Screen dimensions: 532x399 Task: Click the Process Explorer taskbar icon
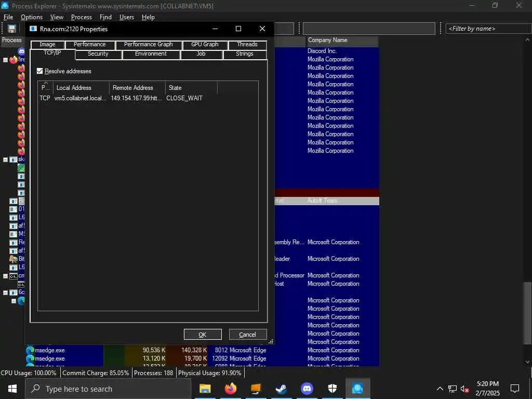pos(357,389)
